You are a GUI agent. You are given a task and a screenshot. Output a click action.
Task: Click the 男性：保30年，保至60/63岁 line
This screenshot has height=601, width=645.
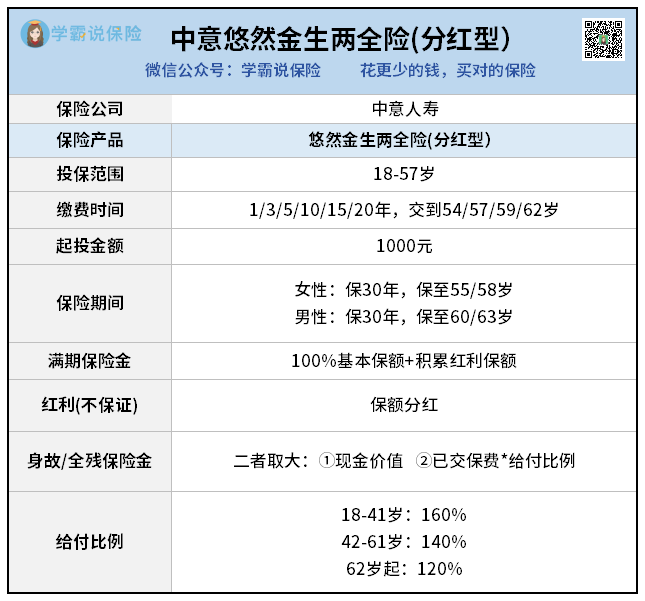[x=404, y=317]
